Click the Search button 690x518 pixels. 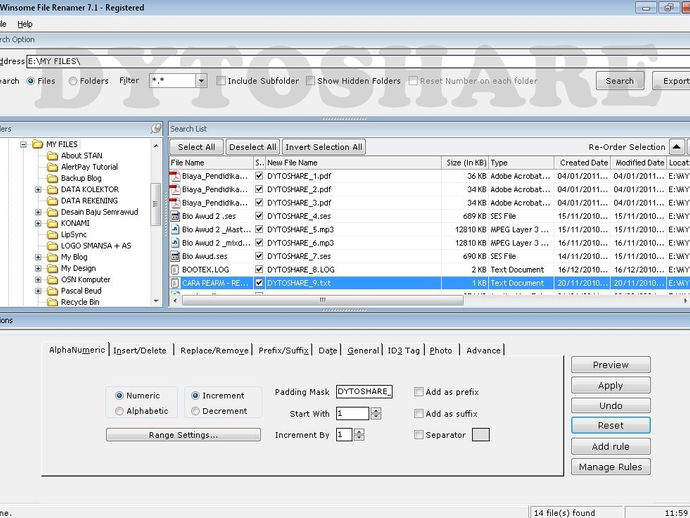(x=620, y=81)
